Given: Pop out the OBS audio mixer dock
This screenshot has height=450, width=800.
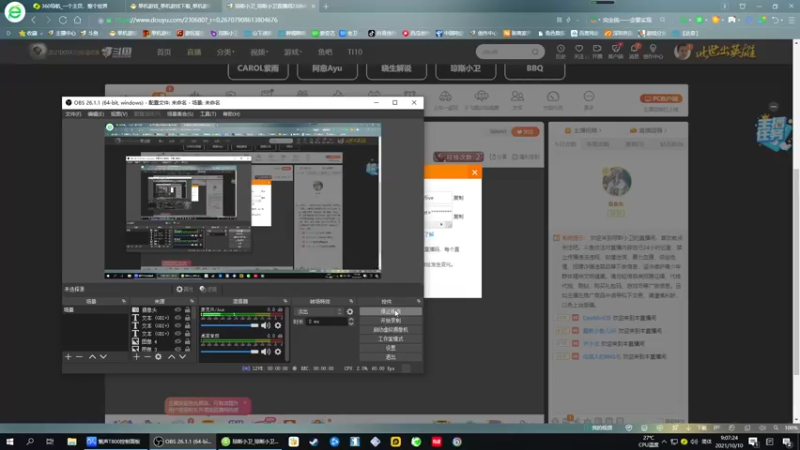Looking at the screenshot, I should [285, 301].
